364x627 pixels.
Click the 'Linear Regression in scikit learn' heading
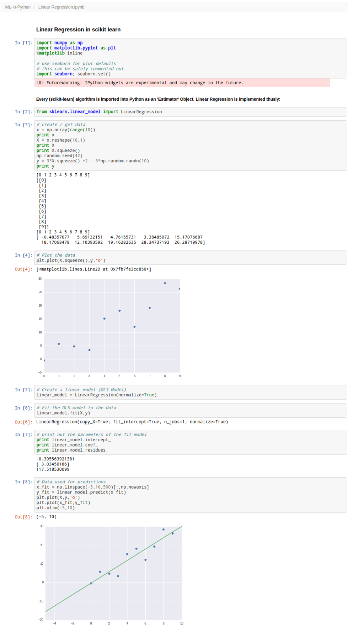point(78,30)
